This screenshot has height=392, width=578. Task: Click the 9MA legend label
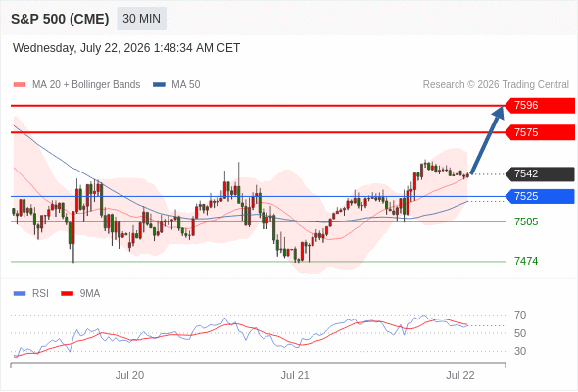(90, 294)
